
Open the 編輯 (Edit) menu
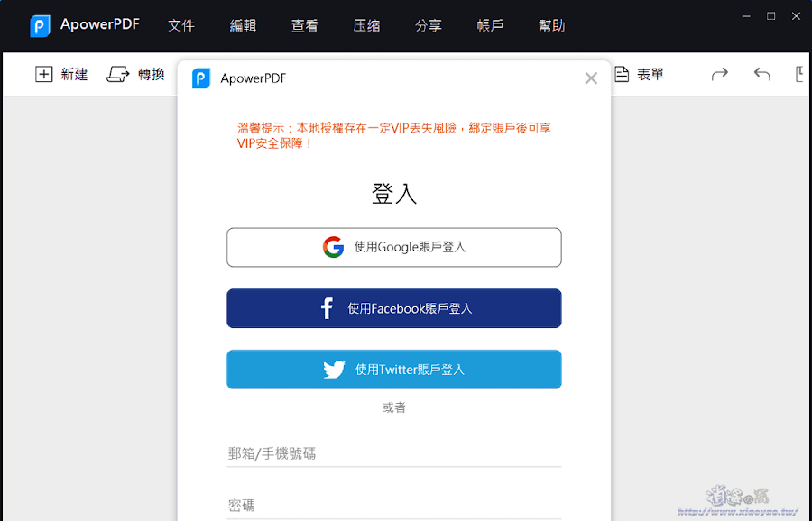point(244,25)
